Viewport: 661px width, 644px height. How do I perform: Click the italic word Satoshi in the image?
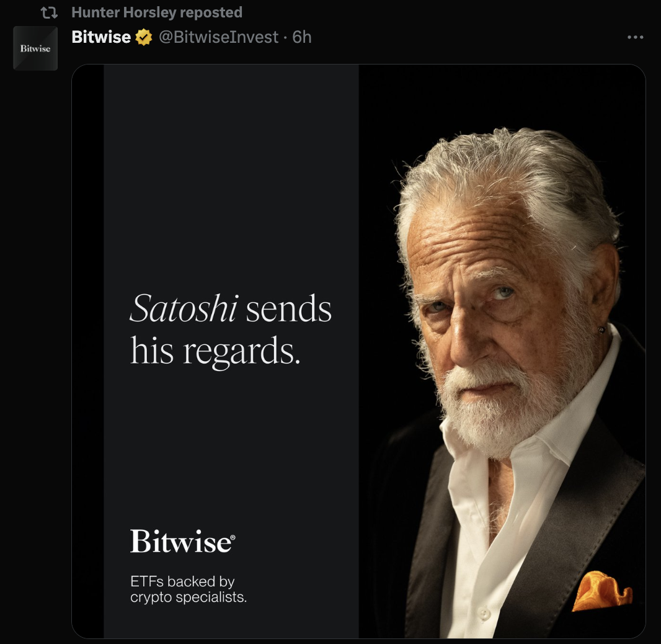point(184,308)
